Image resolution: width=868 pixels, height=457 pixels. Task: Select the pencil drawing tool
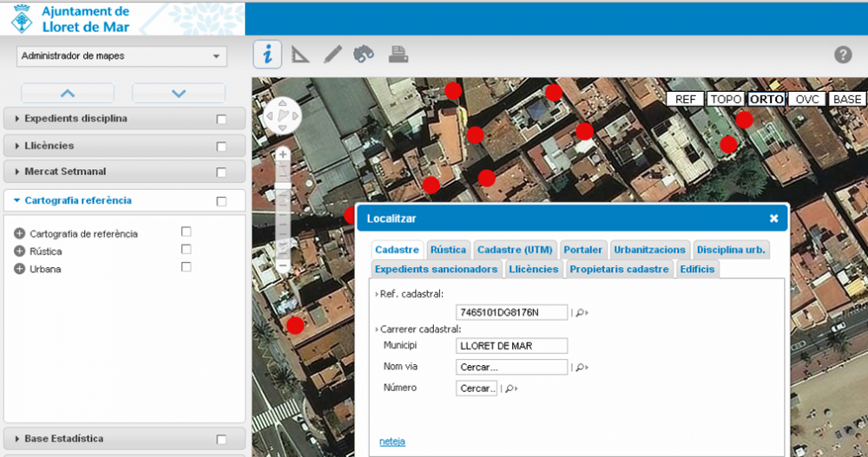click(332, 55)
